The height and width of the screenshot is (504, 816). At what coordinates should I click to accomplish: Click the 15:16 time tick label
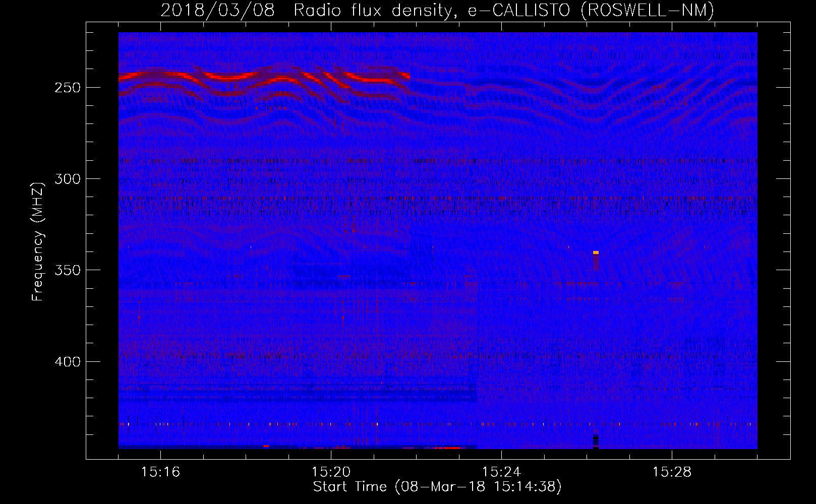(160, 472)
